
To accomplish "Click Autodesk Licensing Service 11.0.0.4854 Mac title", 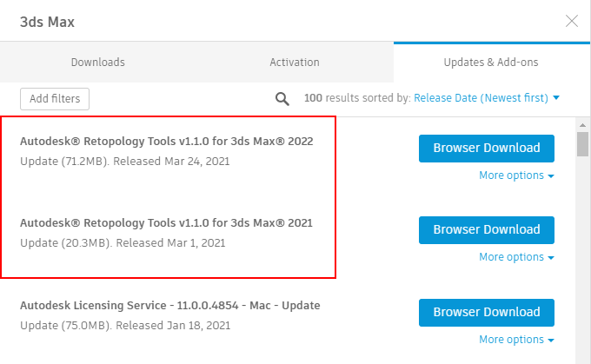I will (x=170, y=306).
